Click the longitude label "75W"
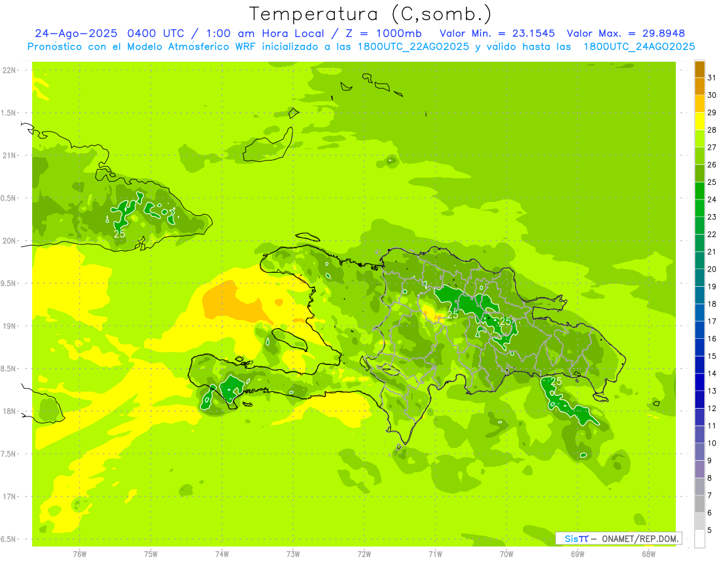 (151, 554)
